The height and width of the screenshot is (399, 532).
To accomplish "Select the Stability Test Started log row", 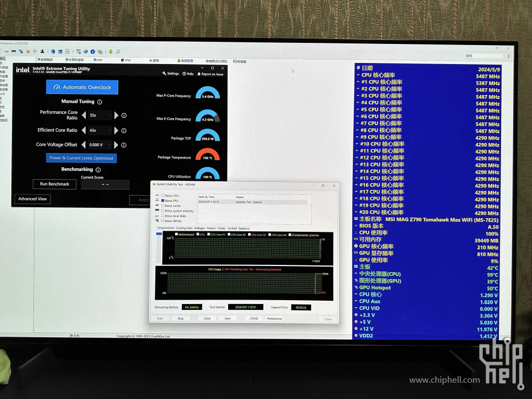I will (252, 202).
